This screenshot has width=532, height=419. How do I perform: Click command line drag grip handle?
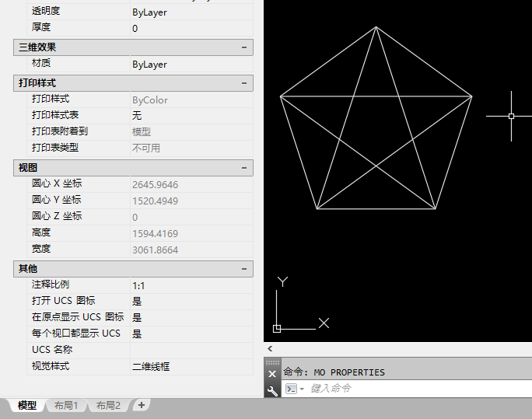272,362
